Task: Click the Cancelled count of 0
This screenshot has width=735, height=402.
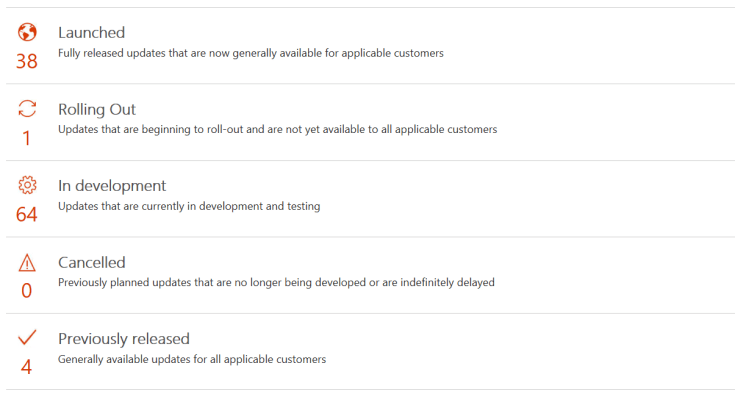Action: point(27,291)
